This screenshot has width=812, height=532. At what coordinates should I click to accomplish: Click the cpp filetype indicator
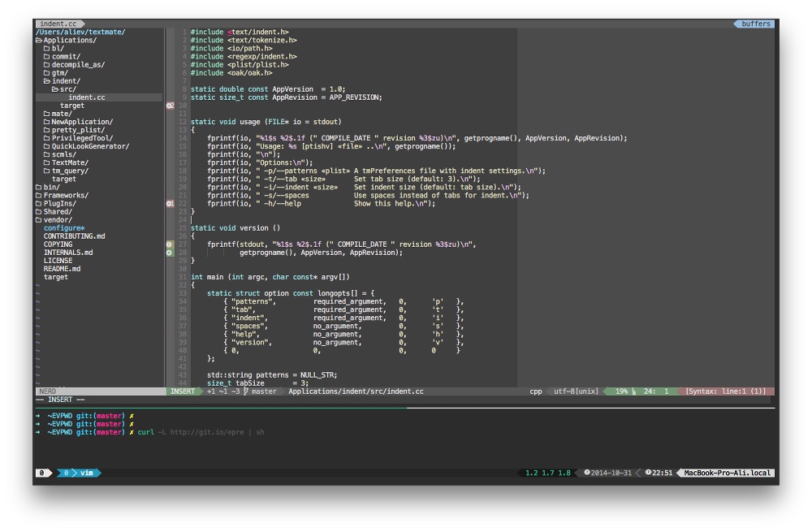coord(536,391)
